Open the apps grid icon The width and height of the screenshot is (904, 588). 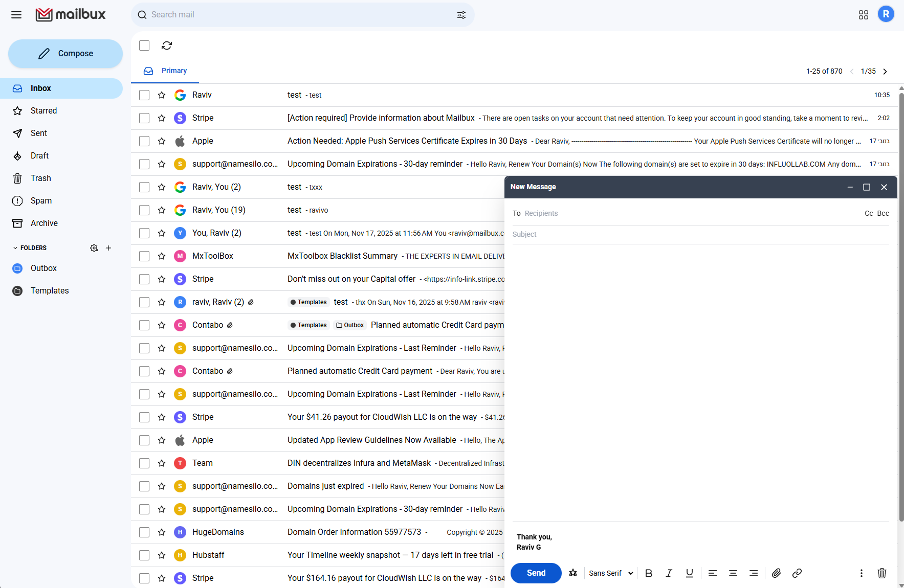pyautogui.click(x=863, y=15)
